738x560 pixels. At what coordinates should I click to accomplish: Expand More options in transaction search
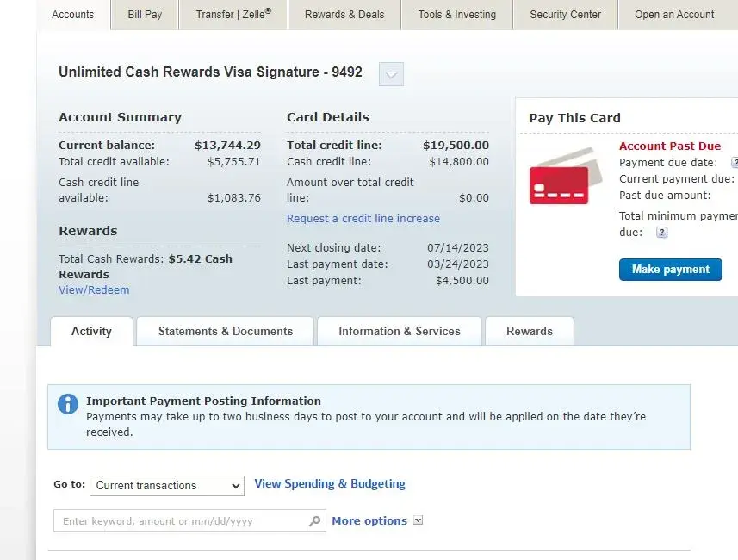[419, 520]
